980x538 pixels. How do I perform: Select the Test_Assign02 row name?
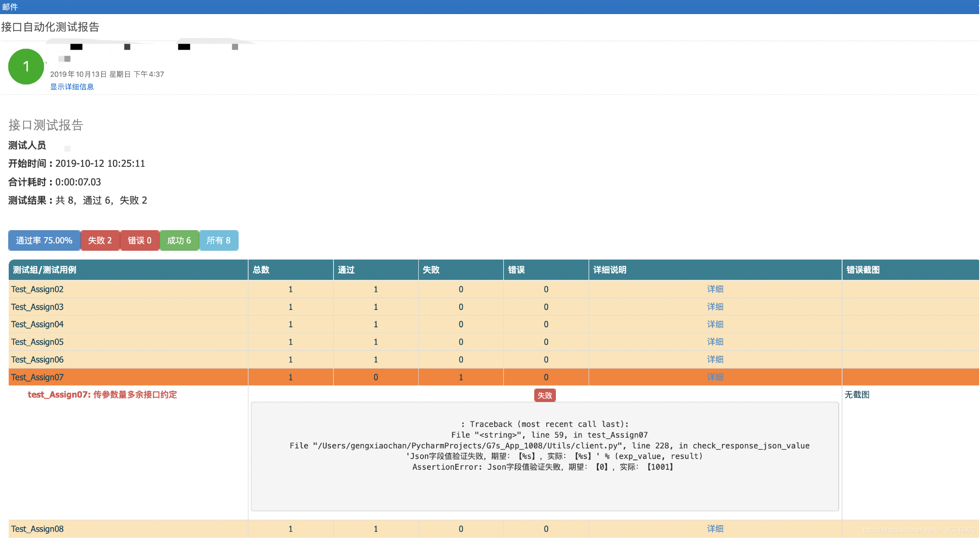pos(37,289)
